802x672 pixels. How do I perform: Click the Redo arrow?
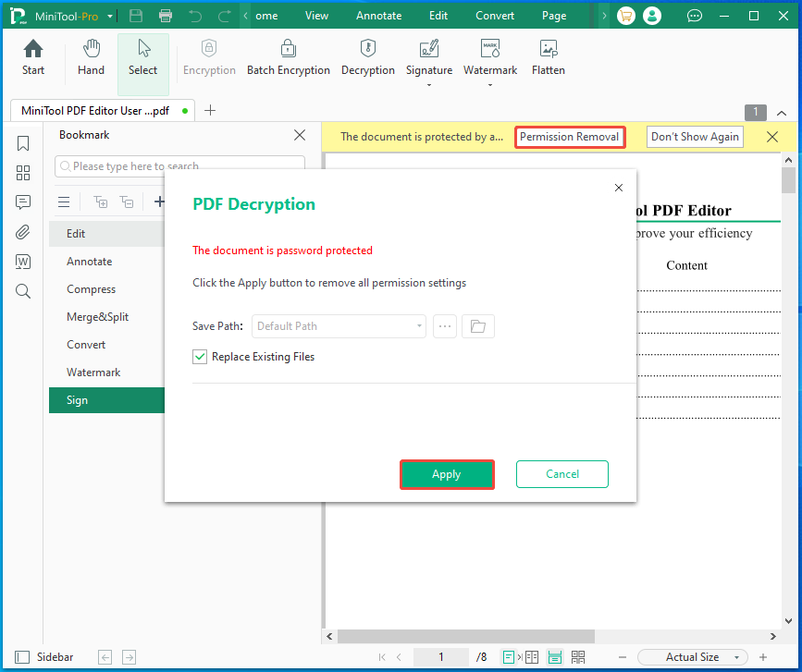tap(224, 16)
